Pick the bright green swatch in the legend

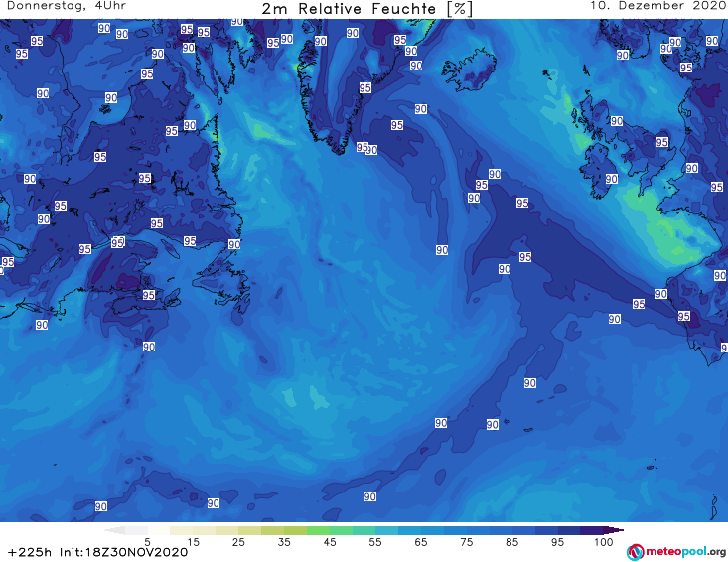[x=318, y=530]
